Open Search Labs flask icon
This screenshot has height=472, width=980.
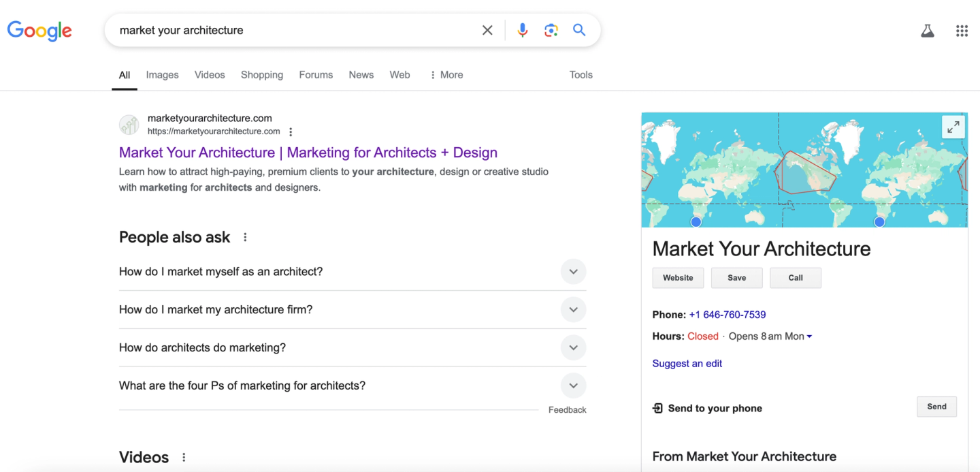[928, 31]
